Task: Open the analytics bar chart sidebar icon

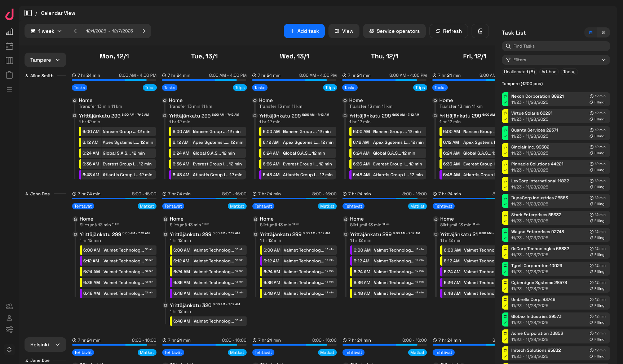Action: click(9, 32)
